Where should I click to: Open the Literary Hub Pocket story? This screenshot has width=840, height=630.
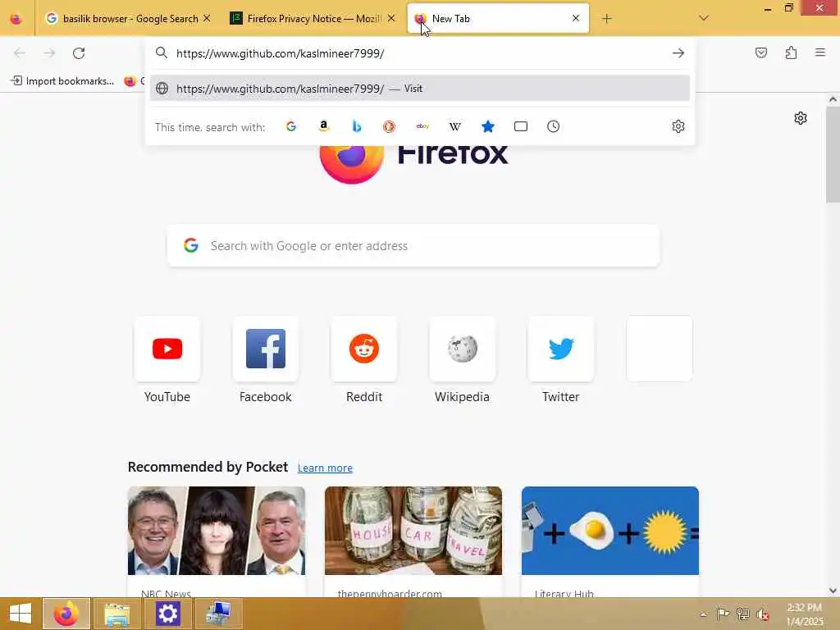610,541
